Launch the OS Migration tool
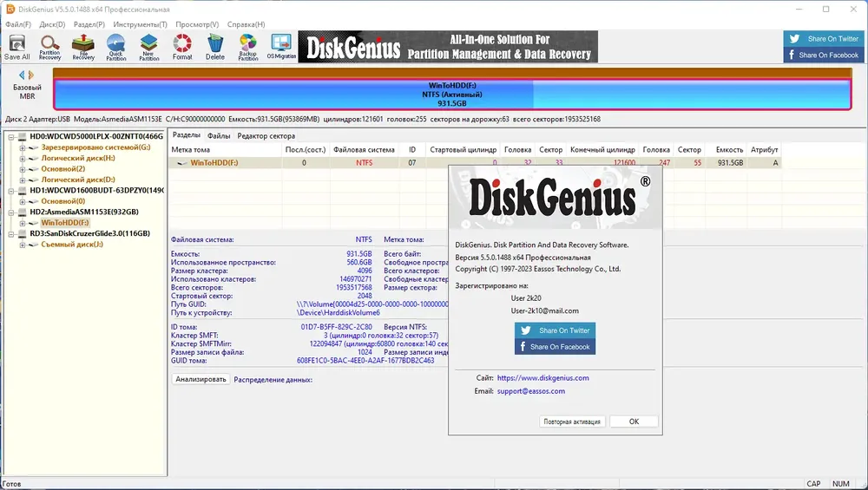Image resolution: width=868 pixels, height=490 pixels. [281, 47]
